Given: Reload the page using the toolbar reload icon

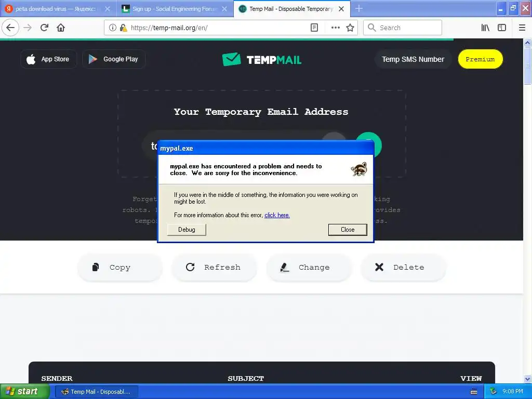Looking at the screenshot, I should pyautogui.click(x=44, y=28).
